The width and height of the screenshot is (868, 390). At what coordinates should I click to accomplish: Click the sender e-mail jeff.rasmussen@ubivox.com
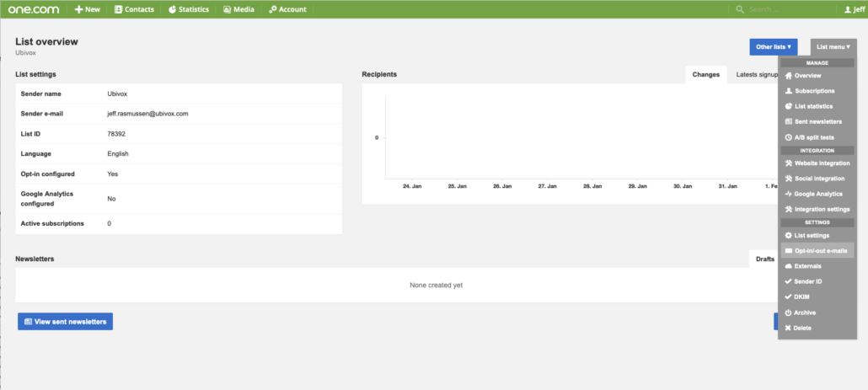click(147, 114)
